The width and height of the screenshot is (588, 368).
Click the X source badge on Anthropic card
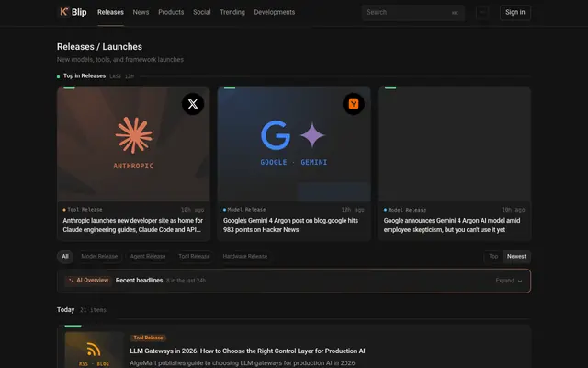tap(193, 104)
